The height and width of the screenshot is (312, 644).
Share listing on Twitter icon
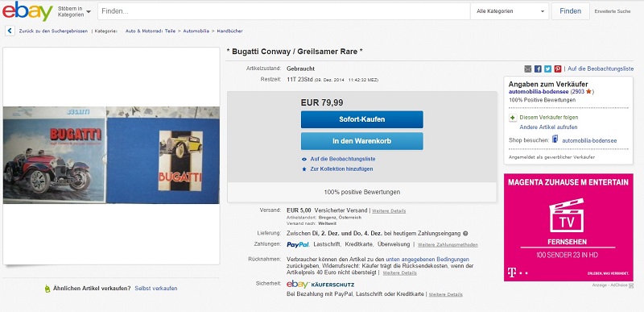tap(547, 69)
